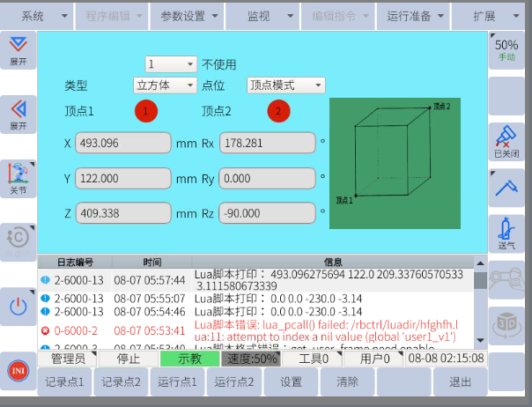Click the 已关闭 welding torch icon
This screenshot has height=407, width=532.
coord(506,141)
